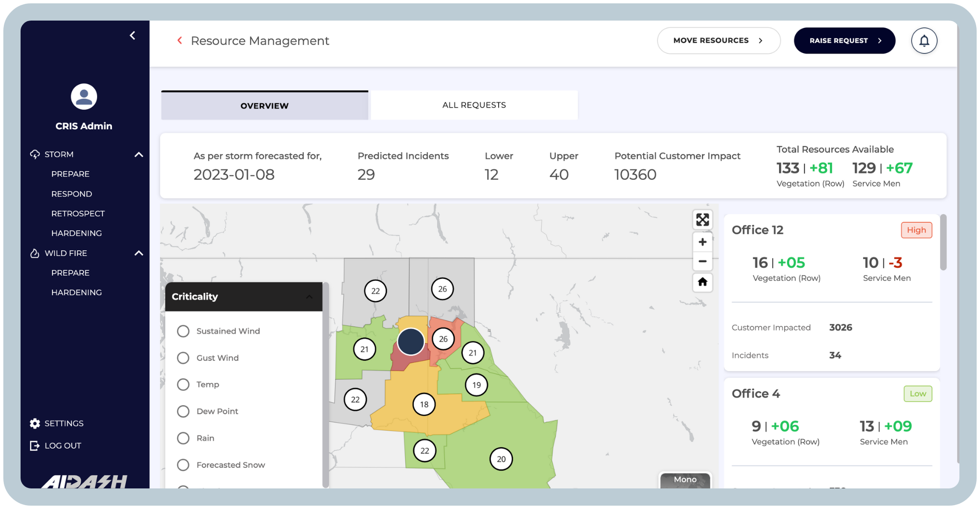
Task: Open Storm Respond page
Action: (72, 194)
